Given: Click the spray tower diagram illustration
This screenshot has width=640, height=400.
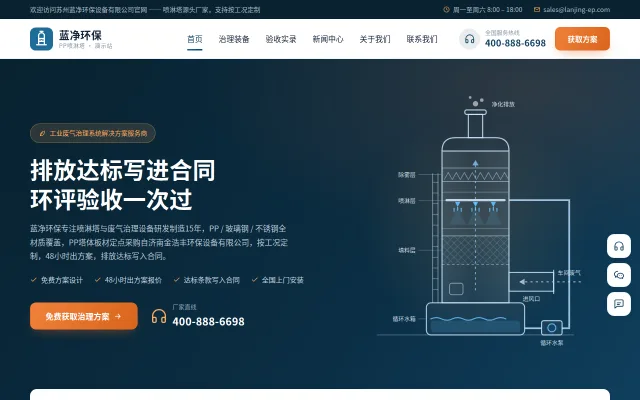Looking at the screenshot, I should coord(480,222).
